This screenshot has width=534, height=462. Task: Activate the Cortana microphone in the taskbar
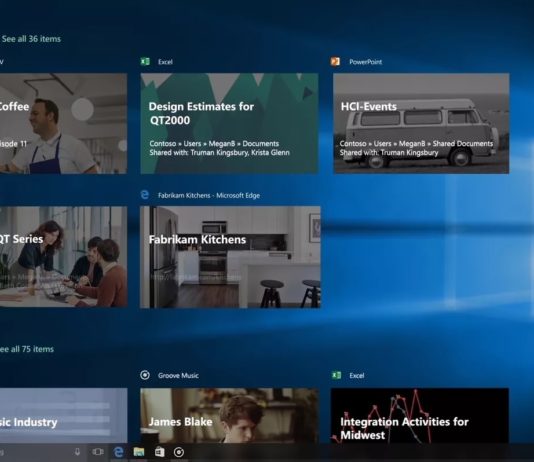tap(78, 452)
